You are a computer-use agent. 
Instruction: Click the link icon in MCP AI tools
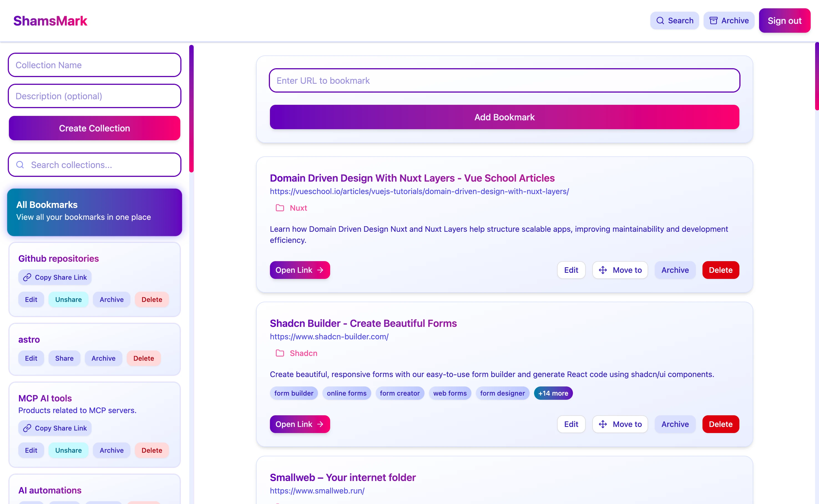point(27,428)
